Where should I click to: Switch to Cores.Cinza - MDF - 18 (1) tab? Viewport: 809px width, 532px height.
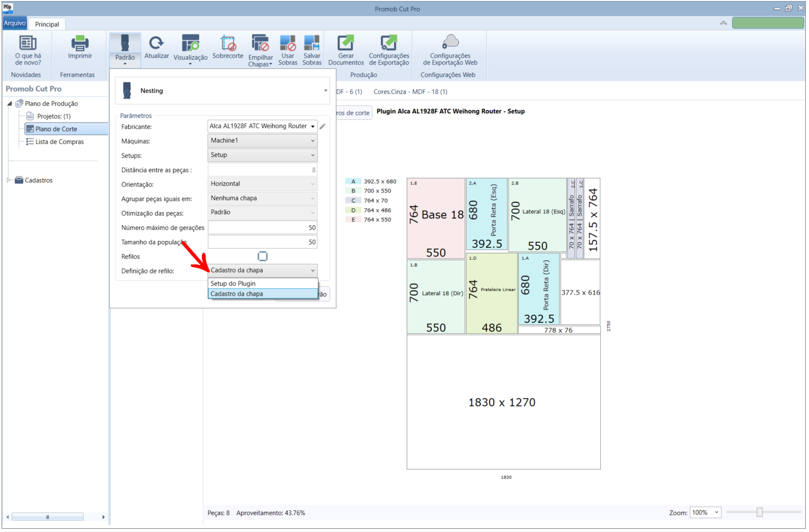coord(410,92)
